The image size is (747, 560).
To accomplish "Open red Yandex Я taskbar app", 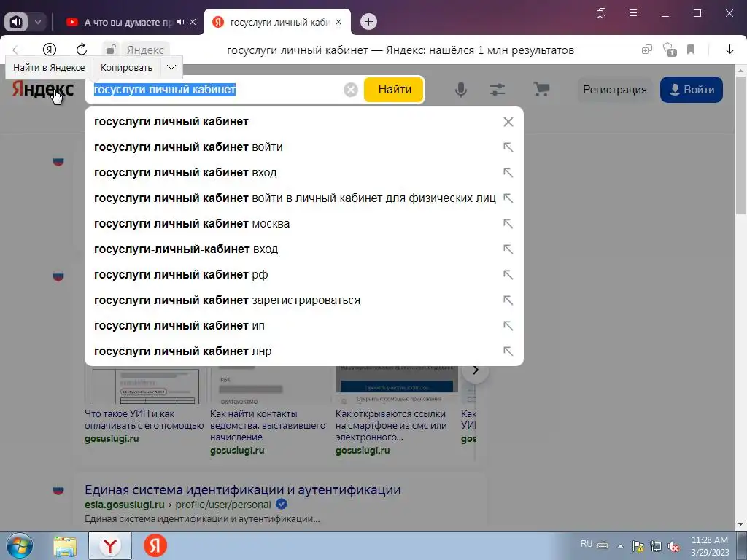I will point(155,545).
